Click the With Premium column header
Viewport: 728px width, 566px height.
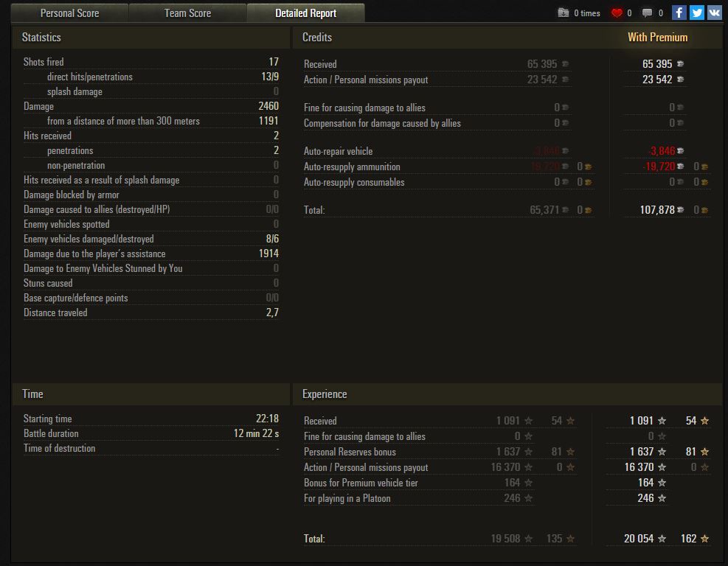click(657, 37)
